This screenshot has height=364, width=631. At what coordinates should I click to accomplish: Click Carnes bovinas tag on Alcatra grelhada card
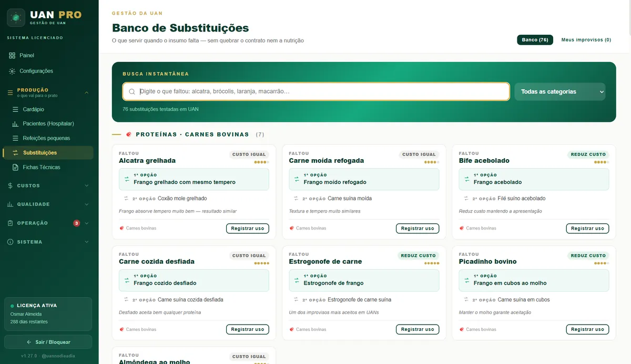(138, 228)
